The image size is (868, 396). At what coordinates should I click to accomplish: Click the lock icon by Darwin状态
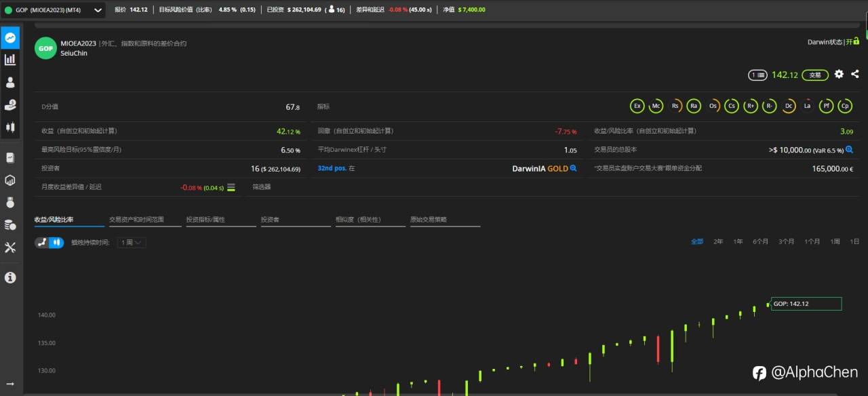point(856,41)
